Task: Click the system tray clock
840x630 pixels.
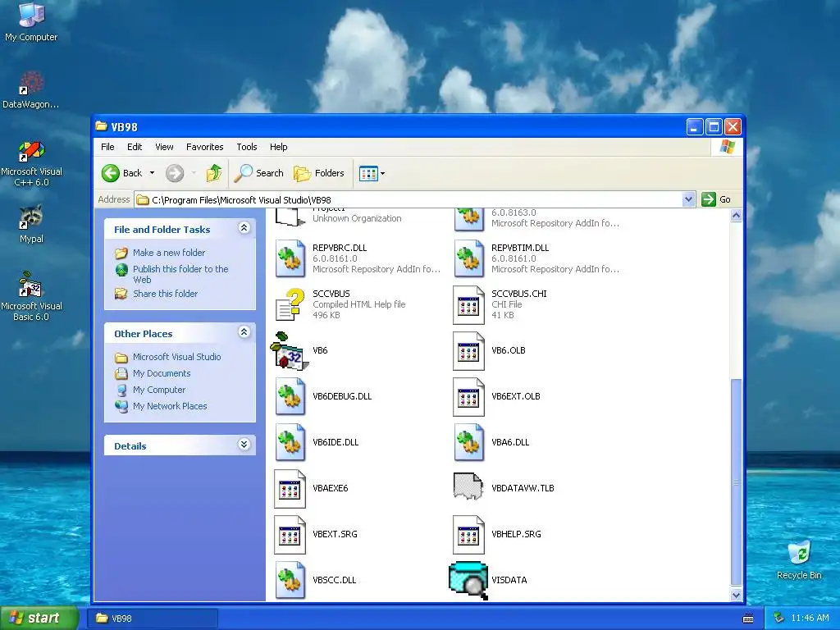Action: [x=810, y=619]
